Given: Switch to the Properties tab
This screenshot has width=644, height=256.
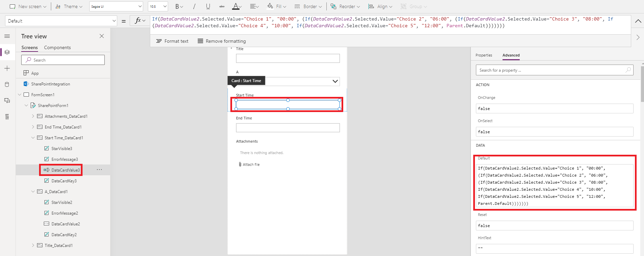Looking at the screenshot, I should (x=484, y=55).
